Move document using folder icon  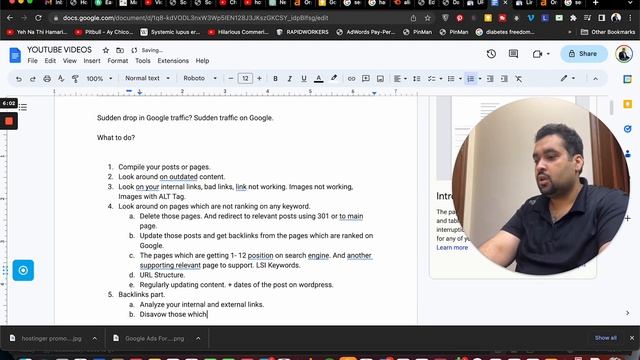pos(120,50)
